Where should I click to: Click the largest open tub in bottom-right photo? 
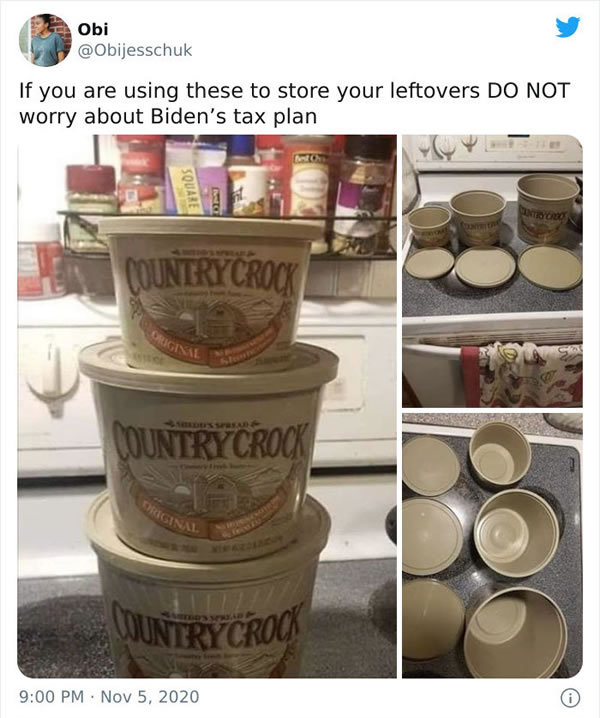point(515,633)
